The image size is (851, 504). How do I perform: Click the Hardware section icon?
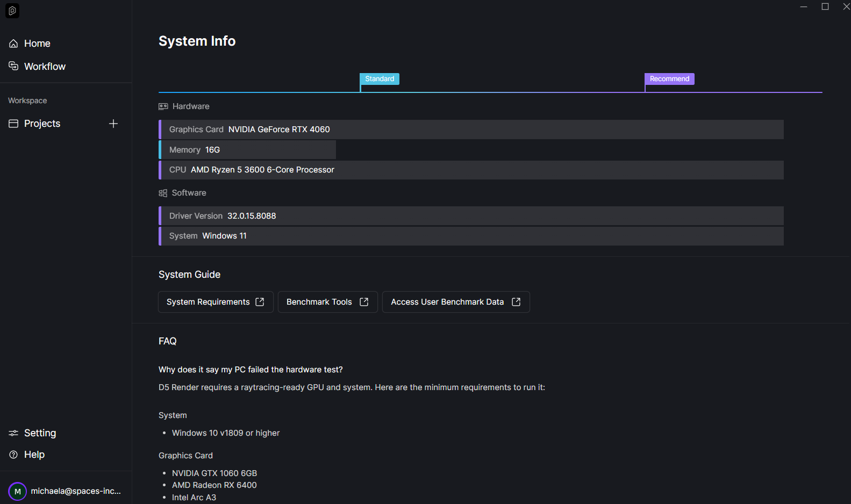tap(163, 106)
